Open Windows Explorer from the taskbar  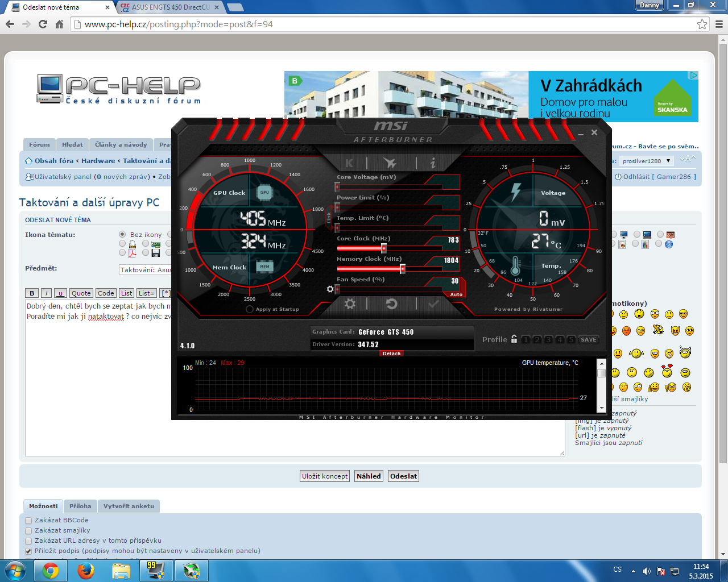coord(121,570)
